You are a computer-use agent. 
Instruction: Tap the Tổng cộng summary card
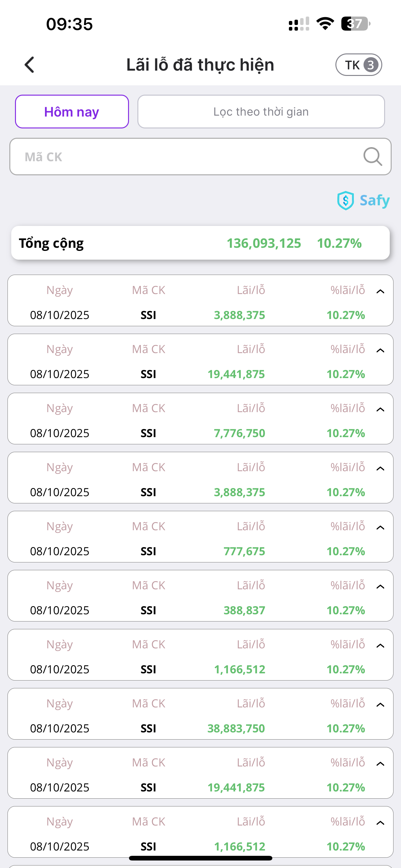pyautogui.click(x=200, y=243)
